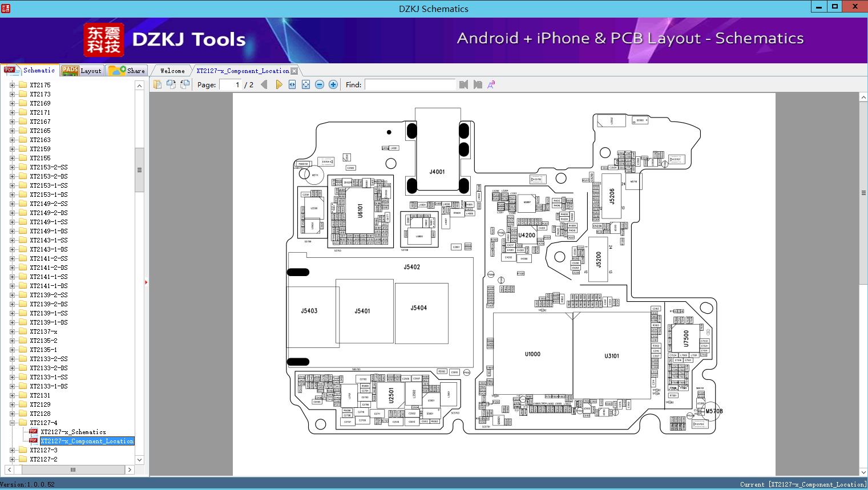Click the fit width icon
The width and height of the screenshot is (868, 490).
pos(292,84)
